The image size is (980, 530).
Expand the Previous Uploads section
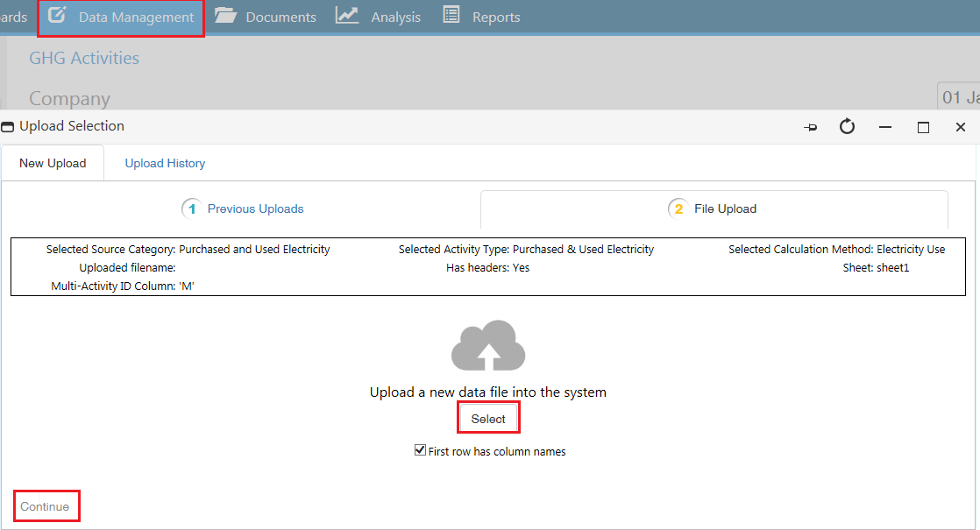(254, 208)
